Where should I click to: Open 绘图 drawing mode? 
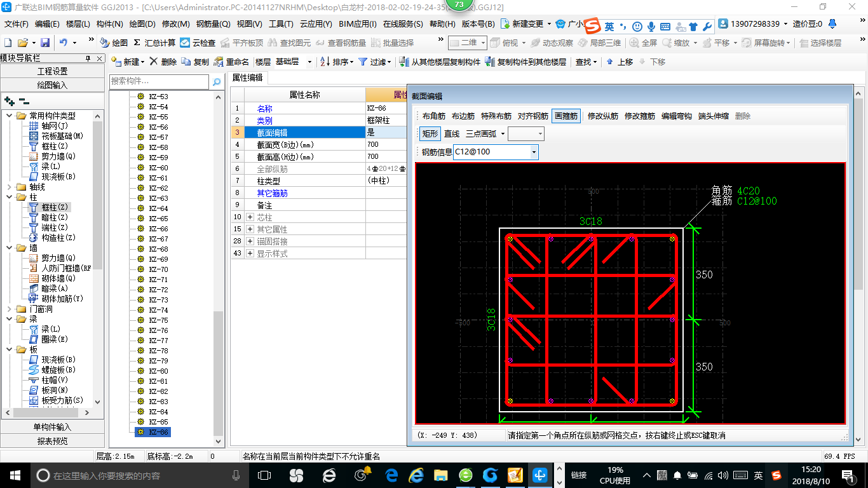(x=114, y=43)
